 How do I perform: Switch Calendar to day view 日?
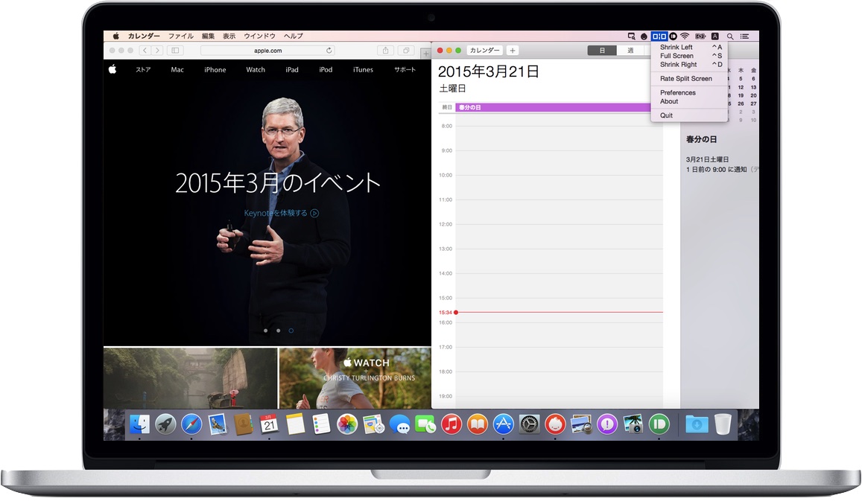601,50
